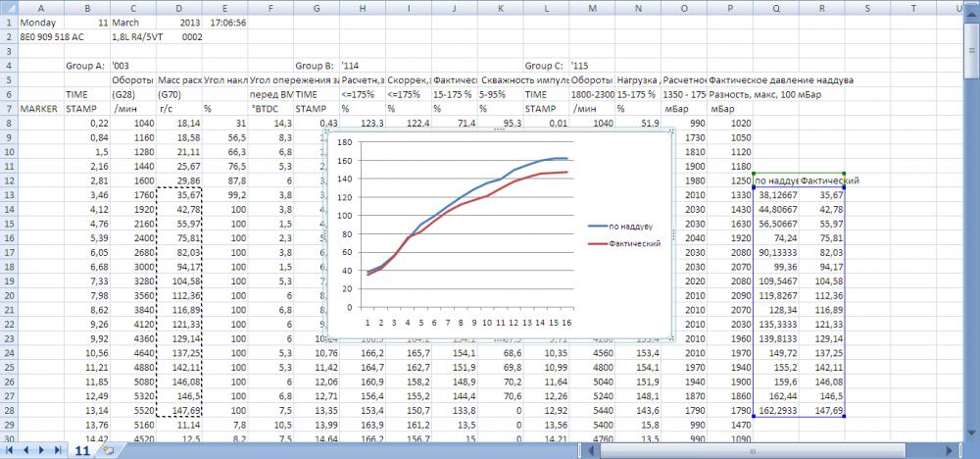This screenshot has width=980, height=459.
Task: Grab the horizontal scrollbar thumb
Action: 752,449
